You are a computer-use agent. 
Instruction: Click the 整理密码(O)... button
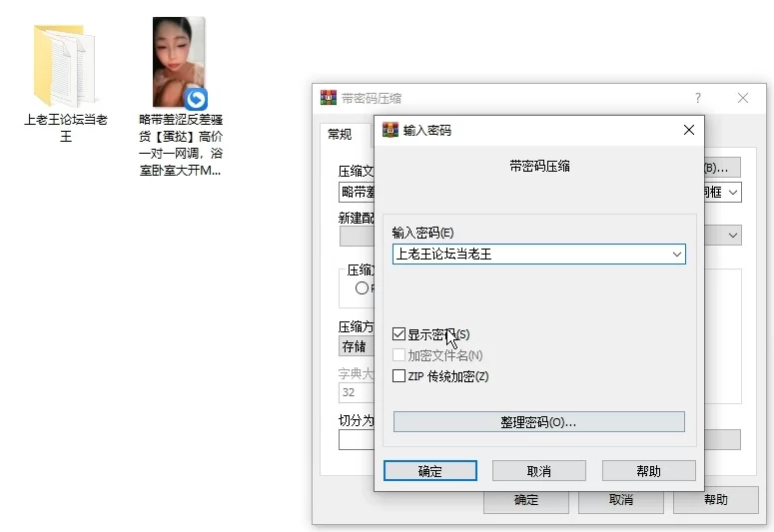tap(539, 422)
